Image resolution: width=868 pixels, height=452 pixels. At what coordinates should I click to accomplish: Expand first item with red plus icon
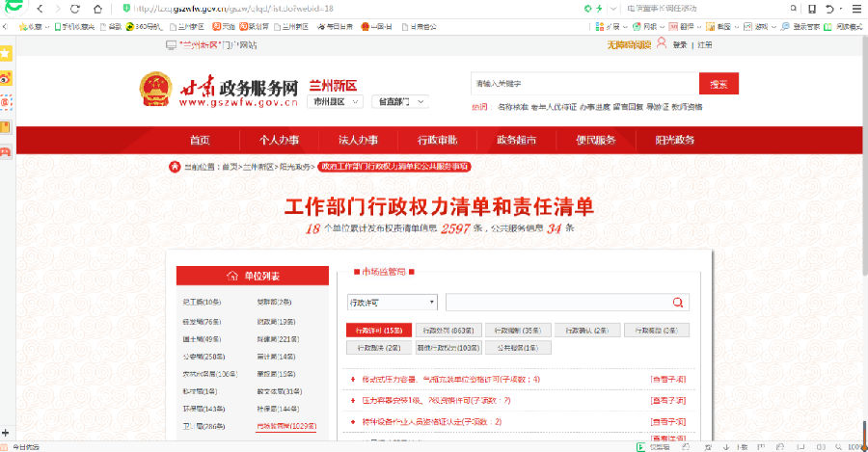coord(353,379)
